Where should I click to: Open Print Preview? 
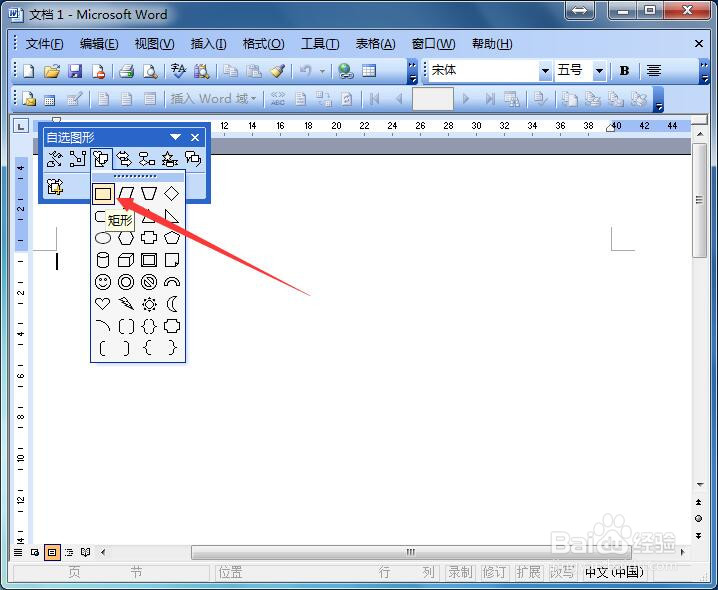point(150,71)
